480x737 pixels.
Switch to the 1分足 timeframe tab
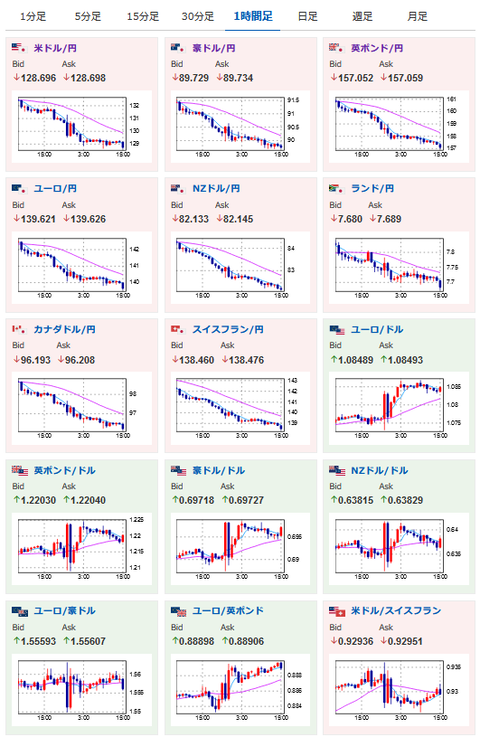point(33,16)
